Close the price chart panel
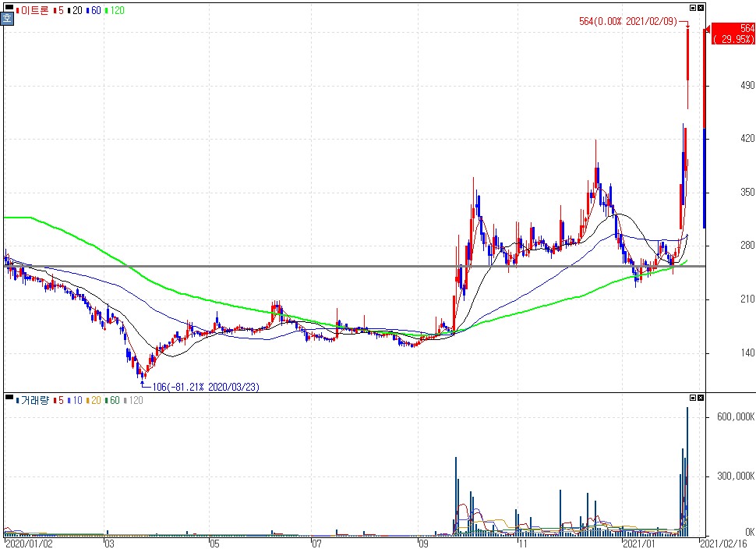 click(701, 8)
